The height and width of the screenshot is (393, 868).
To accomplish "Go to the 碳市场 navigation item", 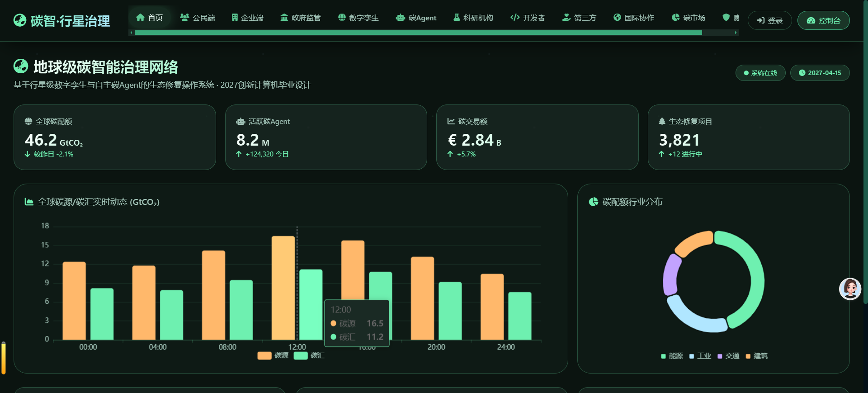I will (x=689, y=18).
